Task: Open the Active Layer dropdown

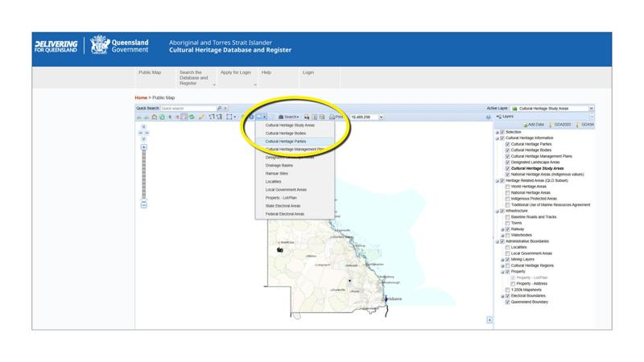Action: (x=591, y=108)
